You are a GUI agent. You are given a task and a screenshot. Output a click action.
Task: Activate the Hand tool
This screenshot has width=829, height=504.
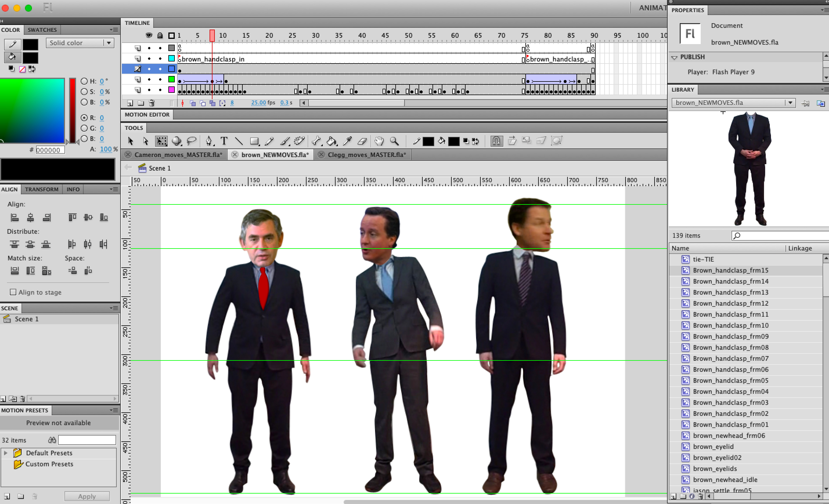[x=379, y=141]
